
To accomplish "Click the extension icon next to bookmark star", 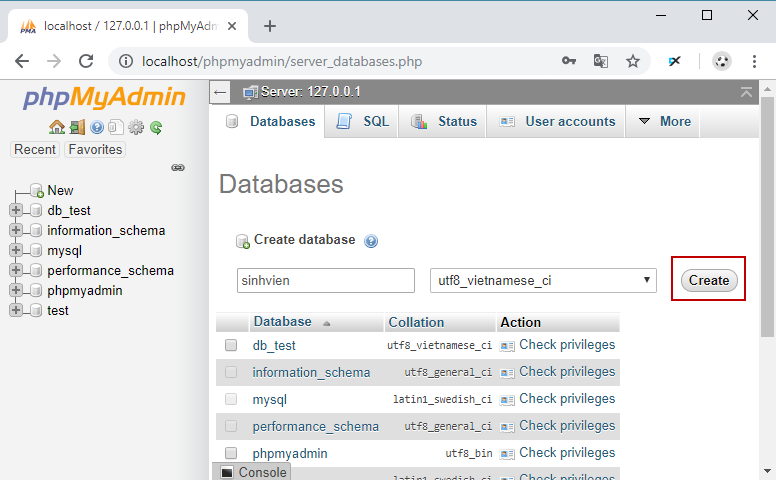I will tap(674, 61).
